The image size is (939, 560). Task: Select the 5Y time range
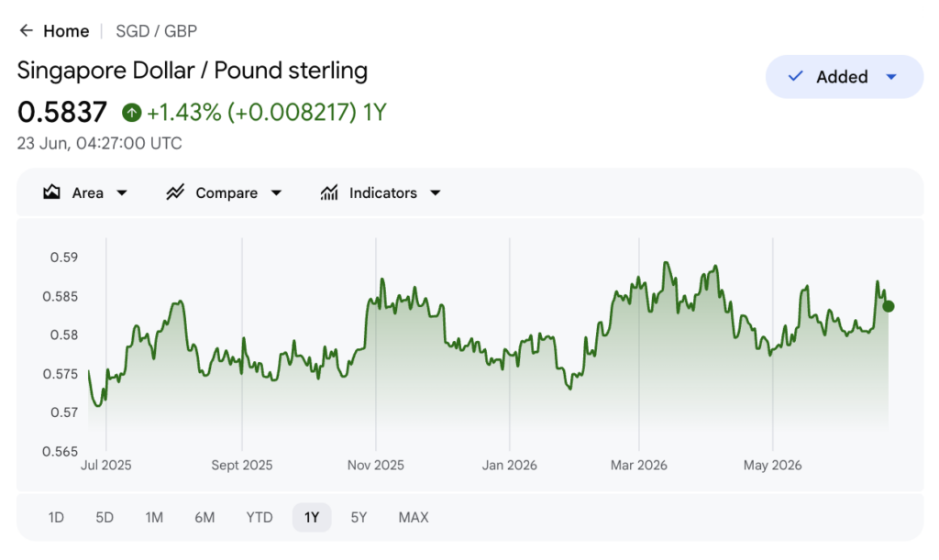359,518
